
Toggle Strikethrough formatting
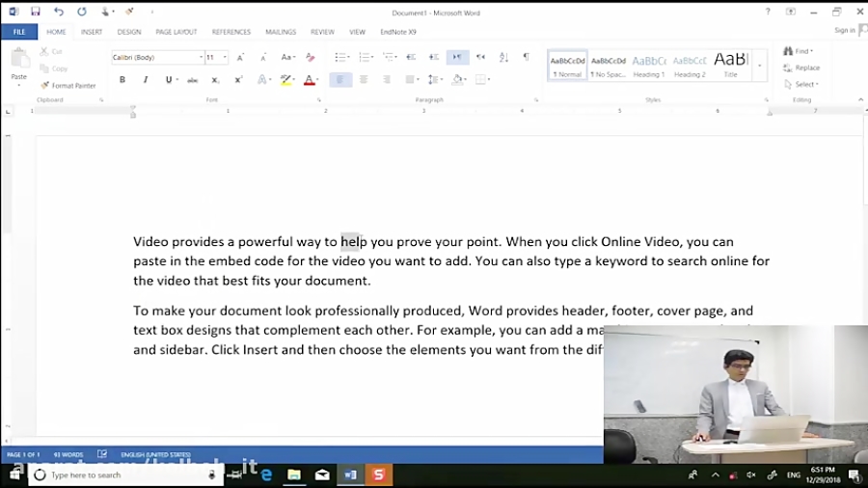pos(192,80)
